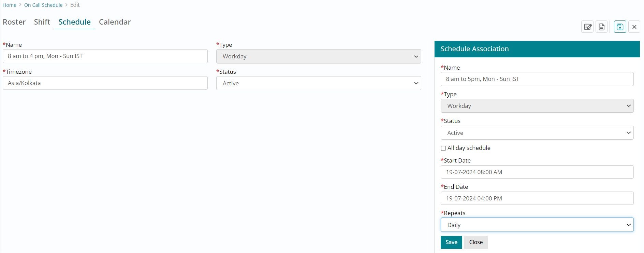This screenshot has width=644, height=253.
Task: Click the X cancel icon in toolbar
Action: click(x=634, y=27)
